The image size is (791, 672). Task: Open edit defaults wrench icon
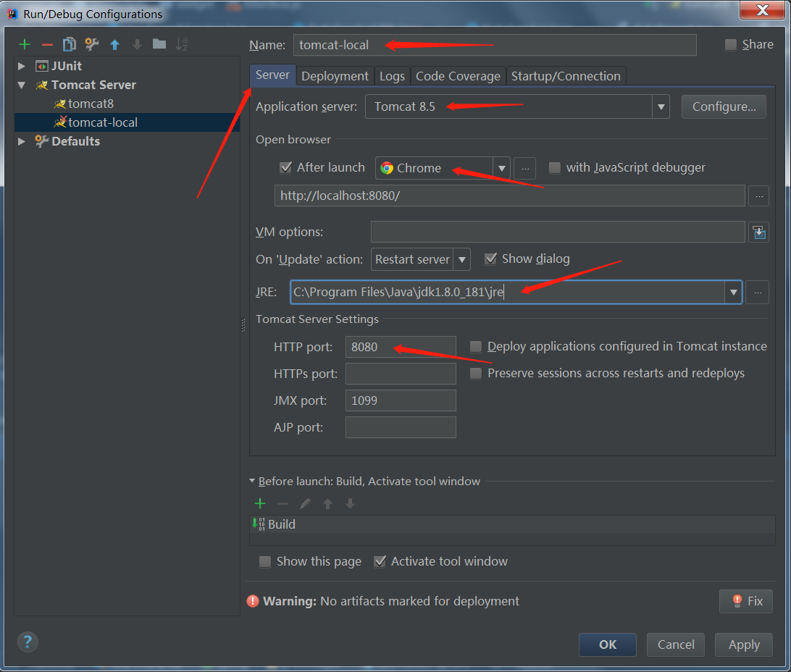92,44
